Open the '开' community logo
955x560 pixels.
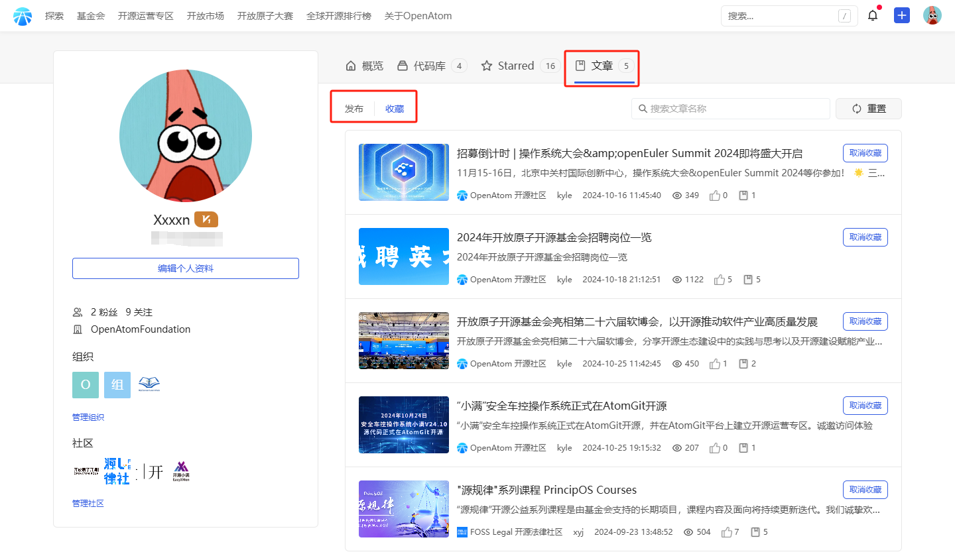(x=149, y=471)
